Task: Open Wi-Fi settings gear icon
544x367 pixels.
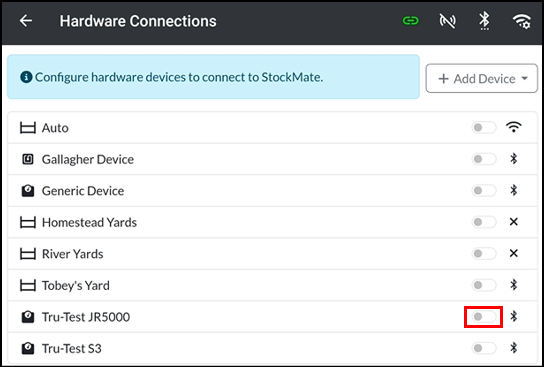Action: [522, 22]
